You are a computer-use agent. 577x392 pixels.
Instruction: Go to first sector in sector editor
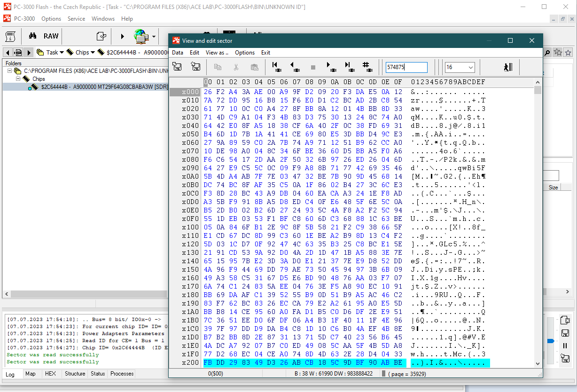coord(277,67)
